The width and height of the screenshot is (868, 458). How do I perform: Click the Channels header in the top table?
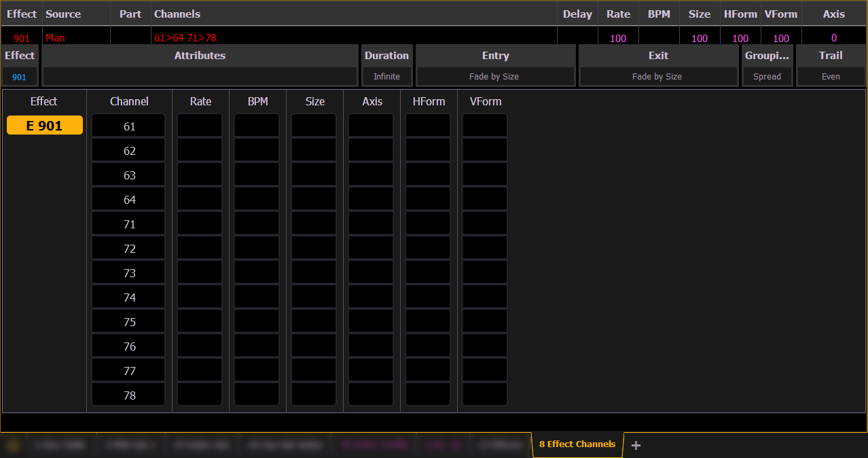pos(177,14)
